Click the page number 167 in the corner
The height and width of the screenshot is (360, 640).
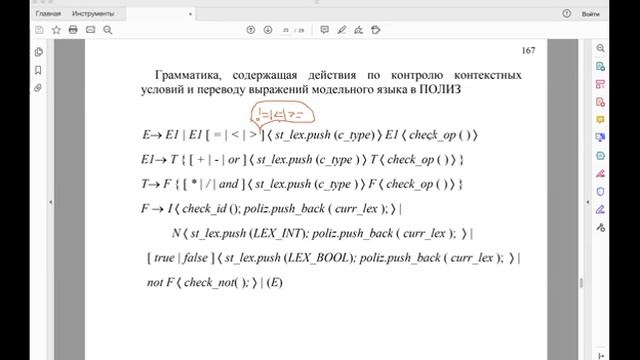[528, 50]
